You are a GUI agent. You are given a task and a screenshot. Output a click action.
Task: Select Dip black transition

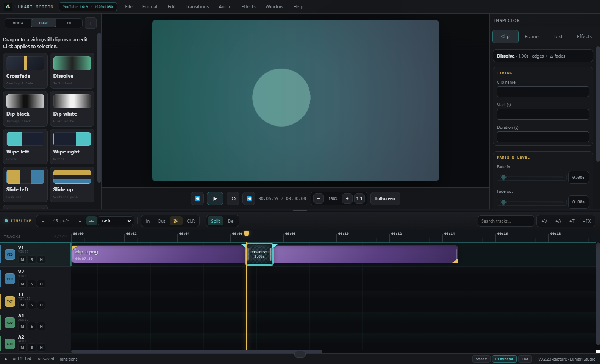25,109
